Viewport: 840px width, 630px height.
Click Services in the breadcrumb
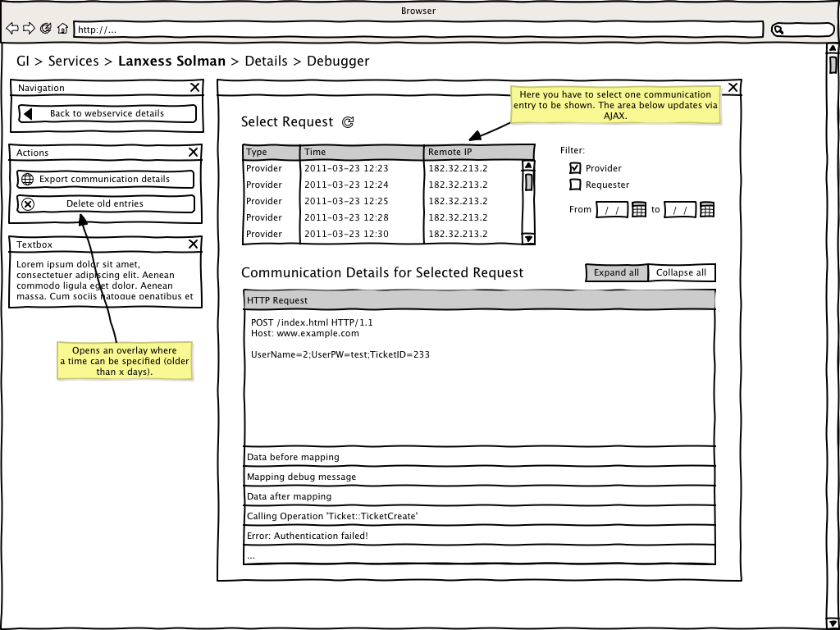tap(73, 62)
